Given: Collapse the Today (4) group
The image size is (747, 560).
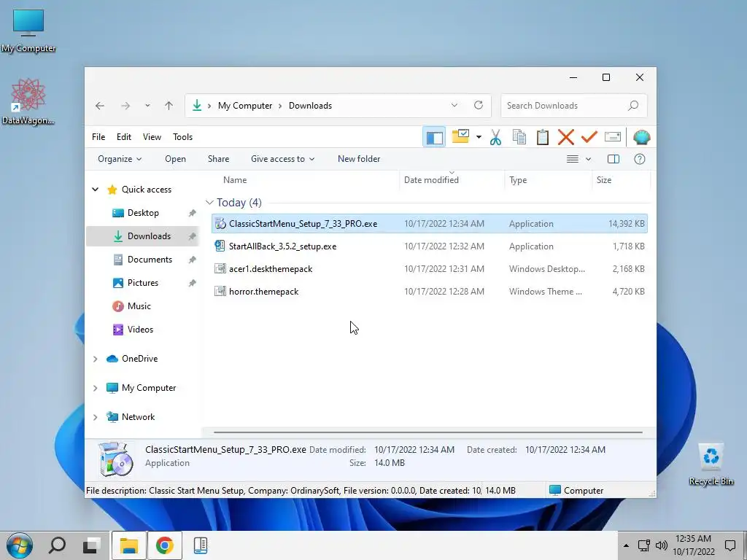Looking at the screenshot, I should 209,203.
